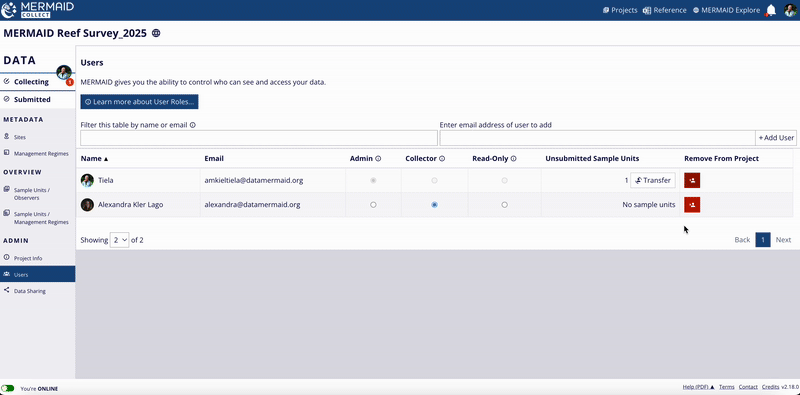
Task: Remove Alexandra Kler Lago using red icon
Action: (692, 205)
